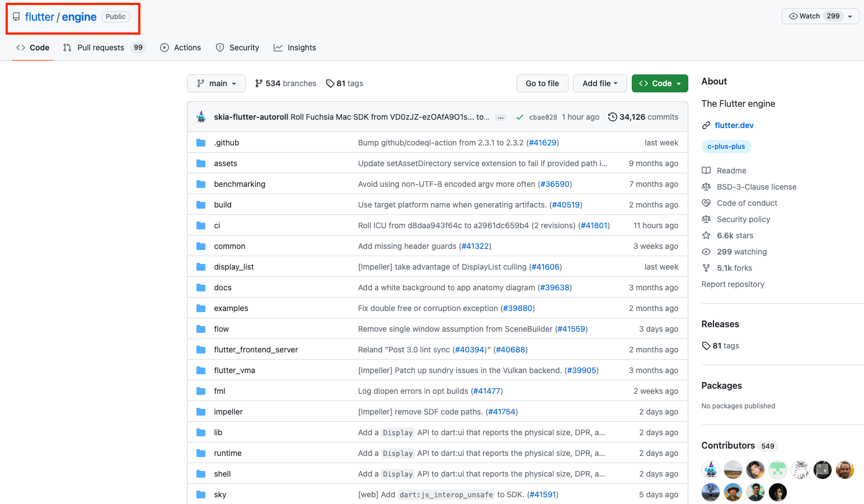Open the green Code dropdown
Image resolution: width=864 pixels, height=504 pixels.
[660, 83]
